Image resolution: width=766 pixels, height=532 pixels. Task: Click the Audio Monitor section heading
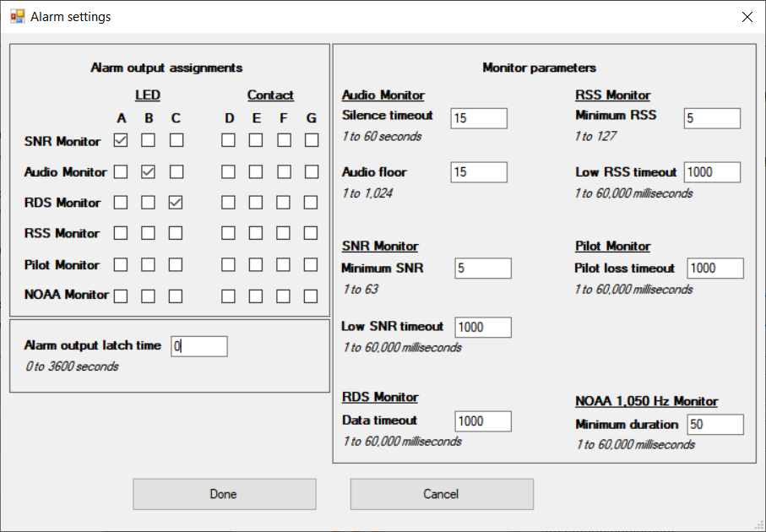coord(383,95)
